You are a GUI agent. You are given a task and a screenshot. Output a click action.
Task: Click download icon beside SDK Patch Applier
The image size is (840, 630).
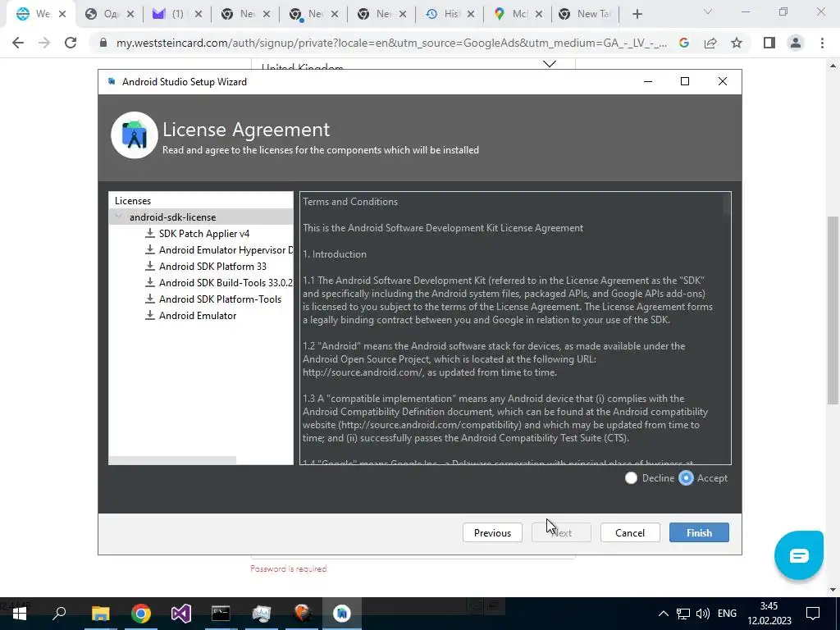click(x=150, y=233)
